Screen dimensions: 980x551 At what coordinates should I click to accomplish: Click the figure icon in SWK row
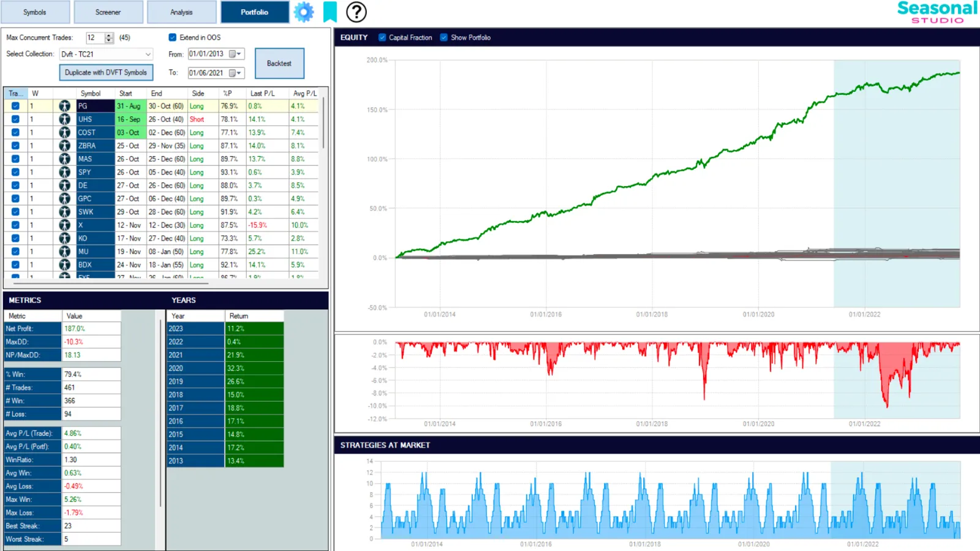click(64, 212)
